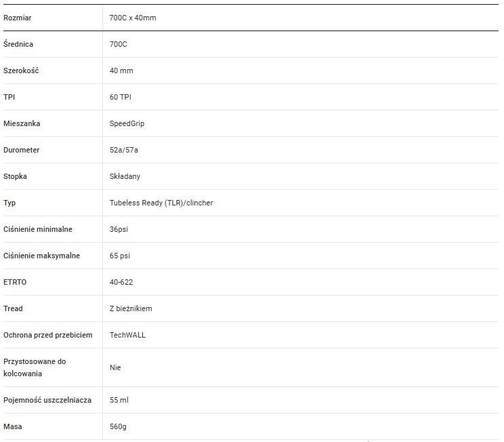
Task: Select the 40-622 ETRTO value
Action: click(121, 282)
